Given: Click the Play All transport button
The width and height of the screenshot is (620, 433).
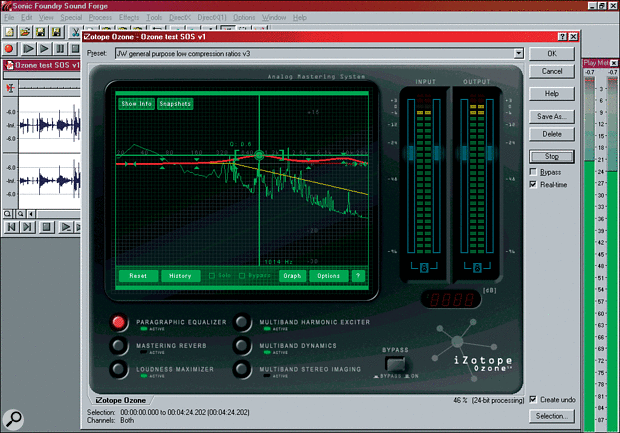Looking at the screenshot, I should 28,49.
